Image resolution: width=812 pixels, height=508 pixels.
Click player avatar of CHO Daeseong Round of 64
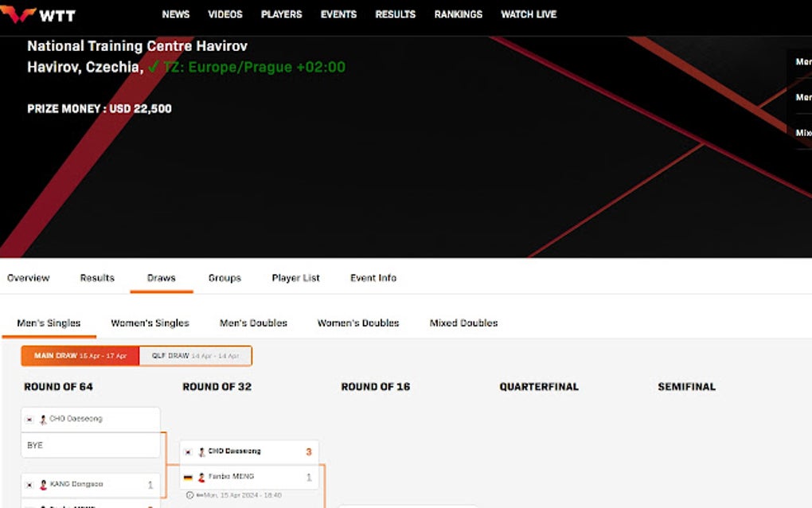tap(43, 420)
